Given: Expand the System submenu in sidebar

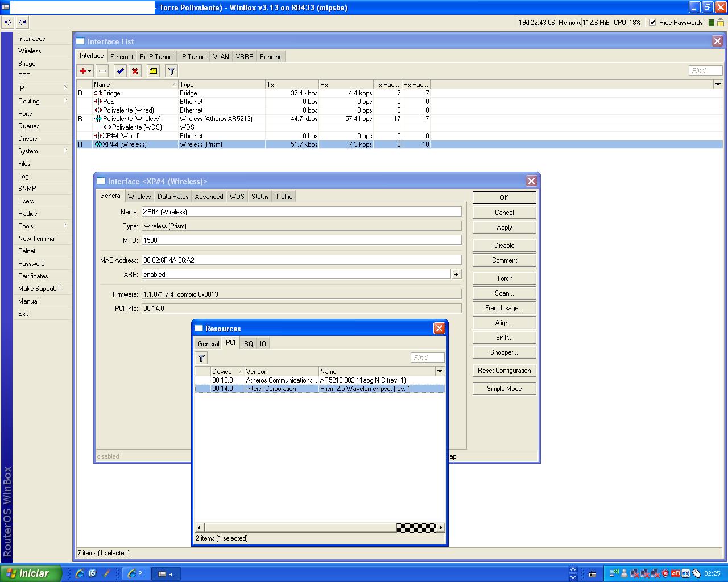Looking at the screenshot, I should pyautogui.click(x=65, y=151).
